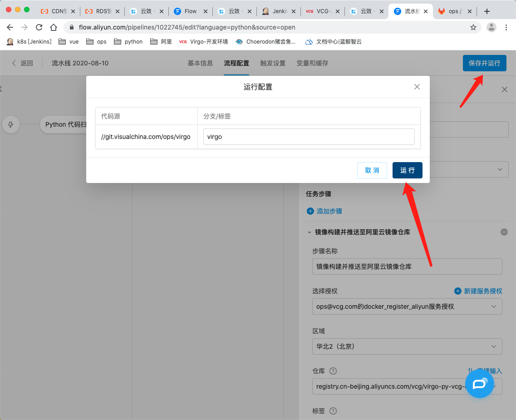
Task: Open the 基本信息 tab
Action: click(200, 63)
